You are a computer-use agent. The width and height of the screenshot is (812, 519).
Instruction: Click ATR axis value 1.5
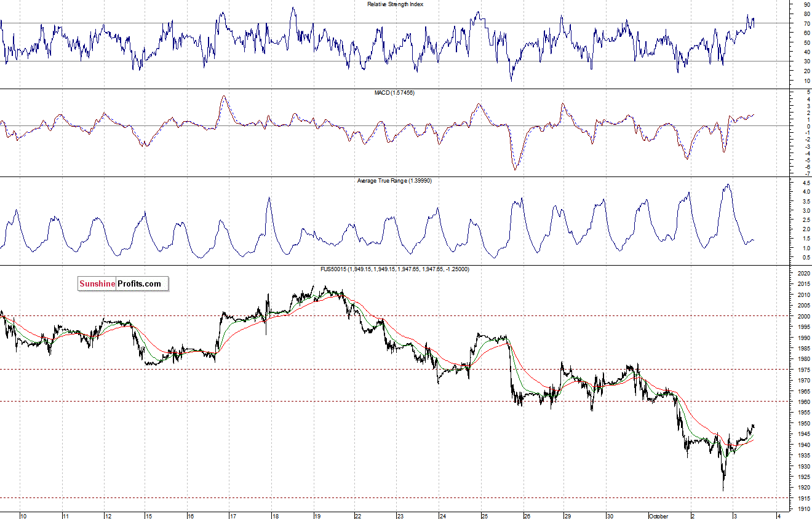(x=806, y=238)
